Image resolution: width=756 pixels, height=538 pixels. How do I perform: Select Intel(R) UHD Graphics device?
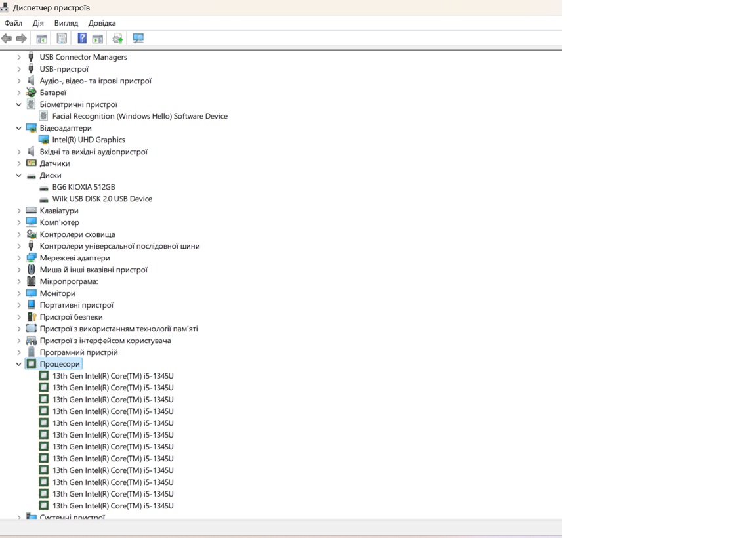(x=88, y=140)
